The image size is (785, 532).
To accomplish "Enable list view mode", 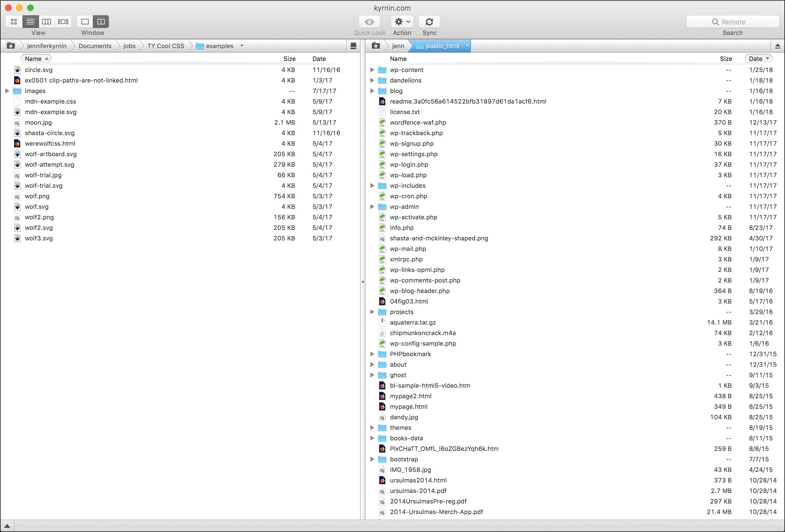I will pyautogui.click(x=30, y=21).
